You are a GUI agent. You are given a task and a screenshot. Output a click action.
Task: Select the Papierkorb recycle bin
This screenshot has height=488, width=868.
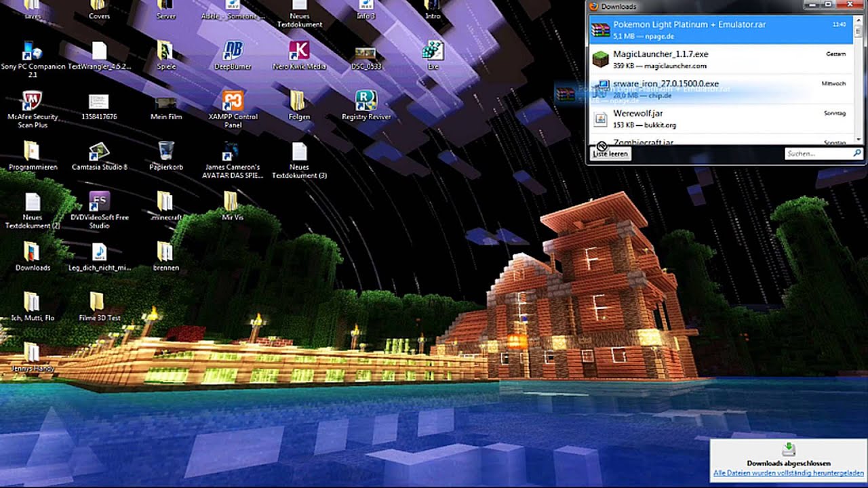coord(166,156)
